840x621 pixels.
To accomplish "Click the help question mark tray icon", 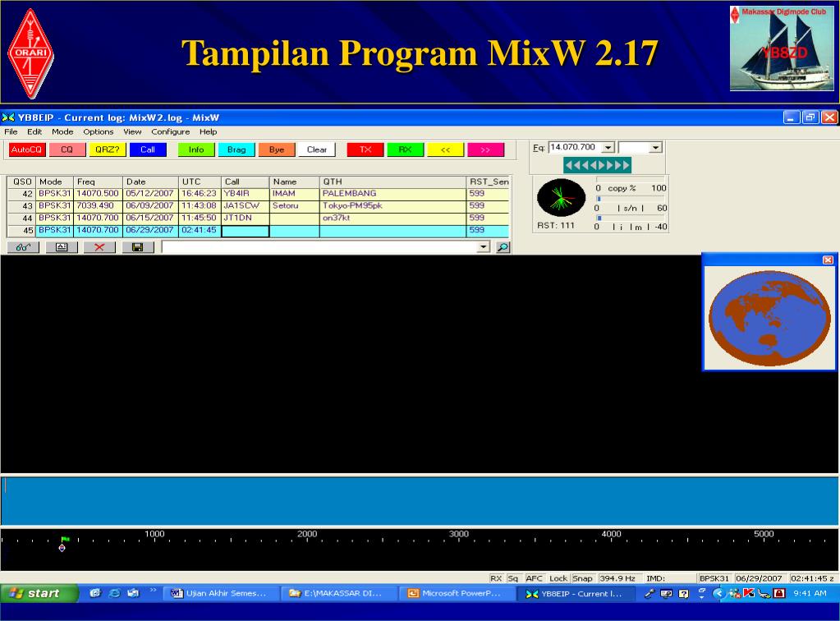I will tap(683, 593).
